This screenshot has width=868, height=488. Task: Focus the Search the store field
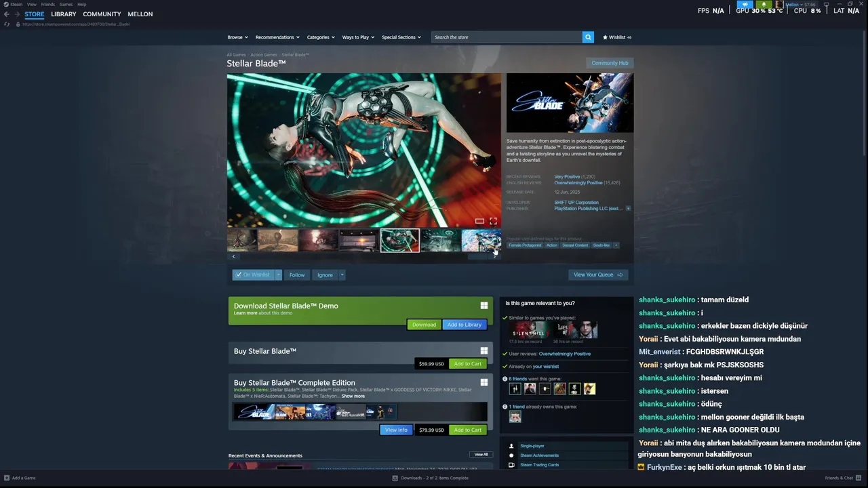506,37
